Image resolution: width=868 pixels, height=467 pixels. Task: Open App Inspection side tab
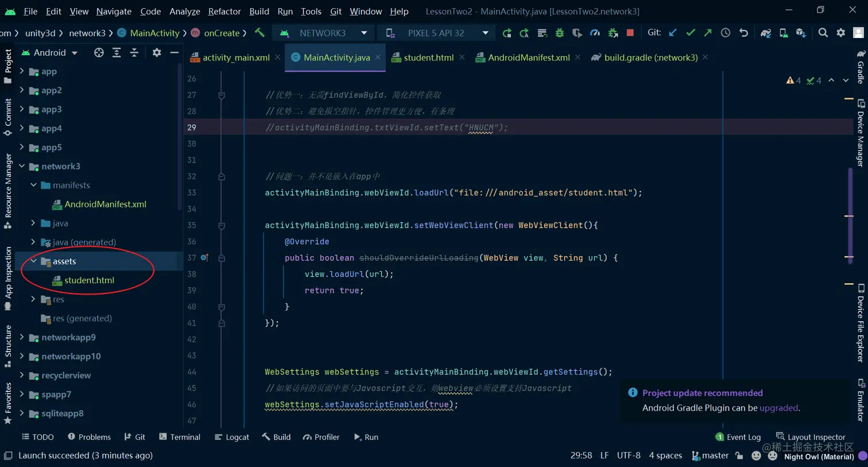tap(8, 278)
